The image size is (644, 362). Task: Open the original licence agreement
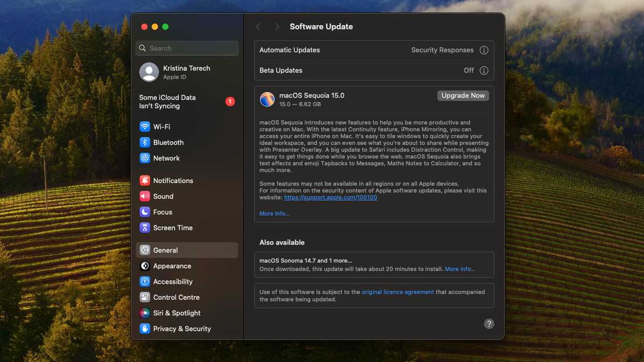398,292
